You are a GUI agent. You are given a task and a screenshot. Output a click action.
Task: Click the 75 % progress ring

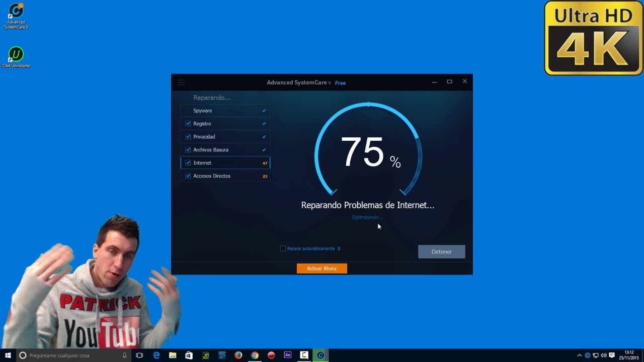[368, 149]
